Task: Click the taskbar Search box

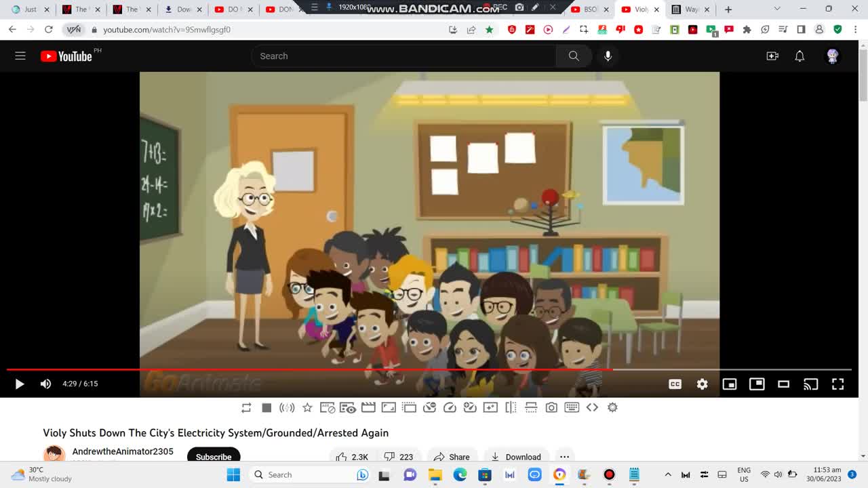Action: click(x=309, y=474)
